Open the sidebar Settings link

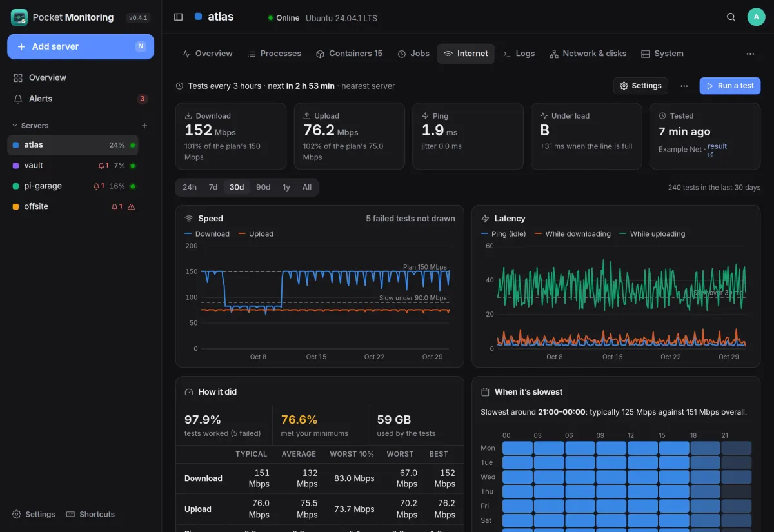pyautogui.click(x=34, y=515)
